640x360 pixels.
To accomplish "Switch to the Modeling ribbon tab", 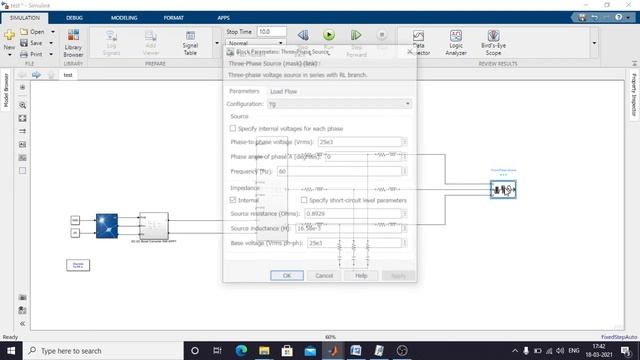I will [124, 18].
